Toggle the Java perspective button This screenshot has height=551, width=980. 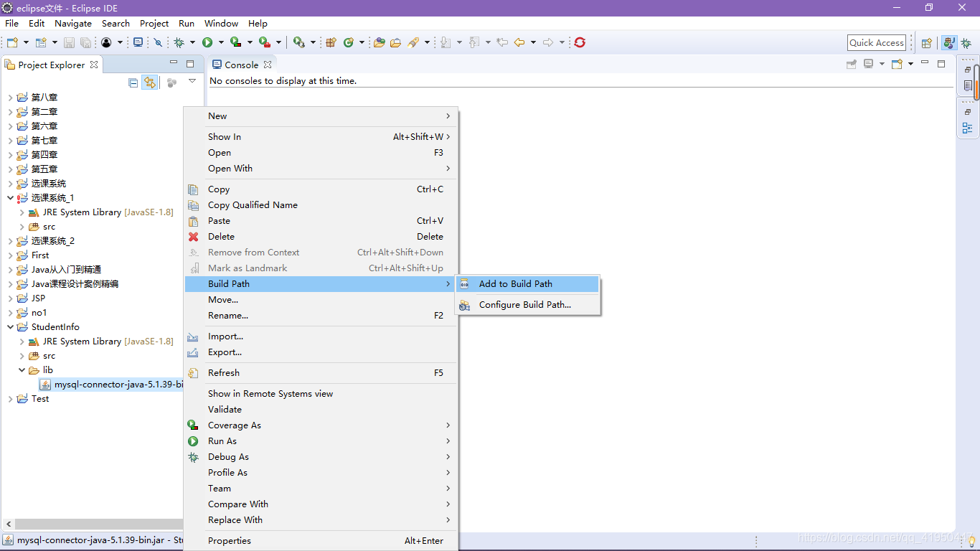click(x=949, y=42)
